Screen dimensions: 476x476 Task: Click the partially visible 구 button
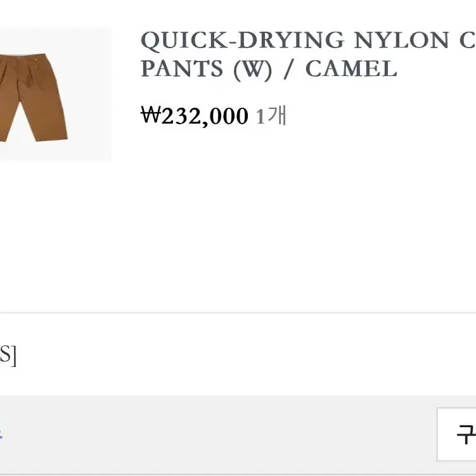point(456,434)
